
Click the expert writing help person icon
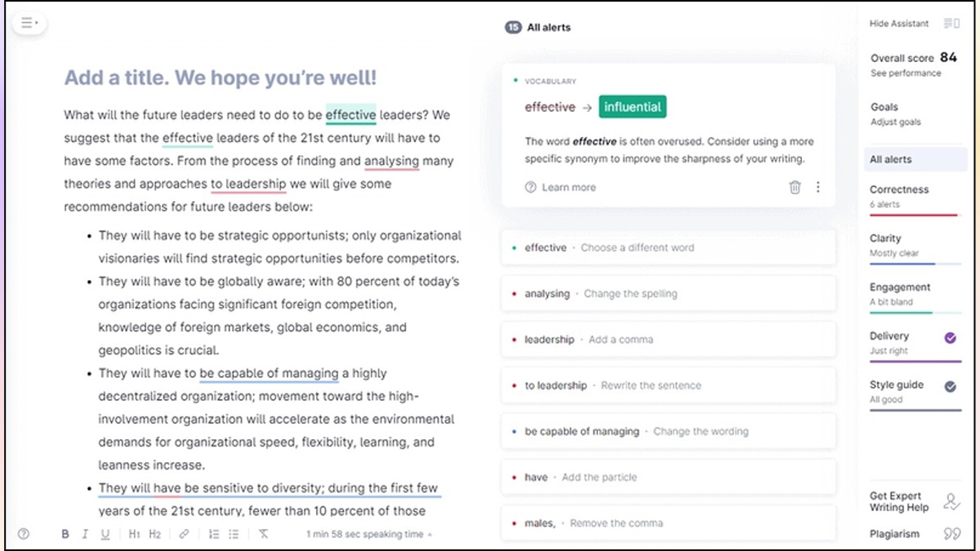(x=951, y=501)
